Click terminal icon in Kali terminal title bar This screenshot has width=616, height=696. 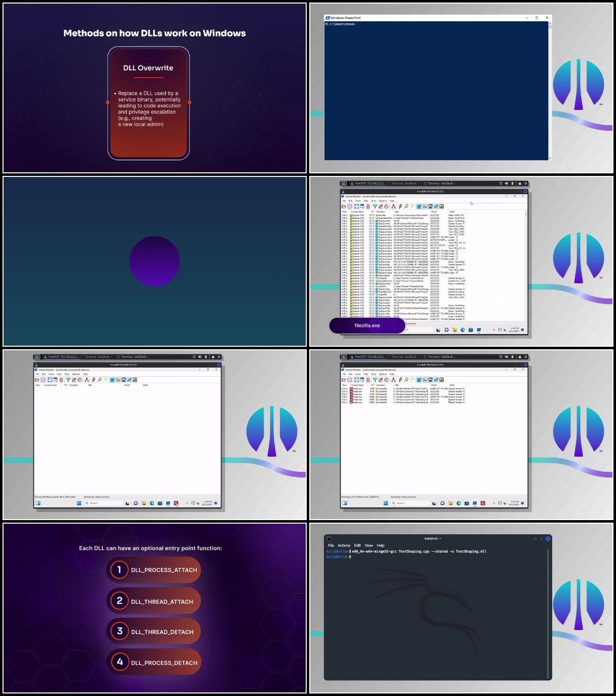click(x=329, y=538)
